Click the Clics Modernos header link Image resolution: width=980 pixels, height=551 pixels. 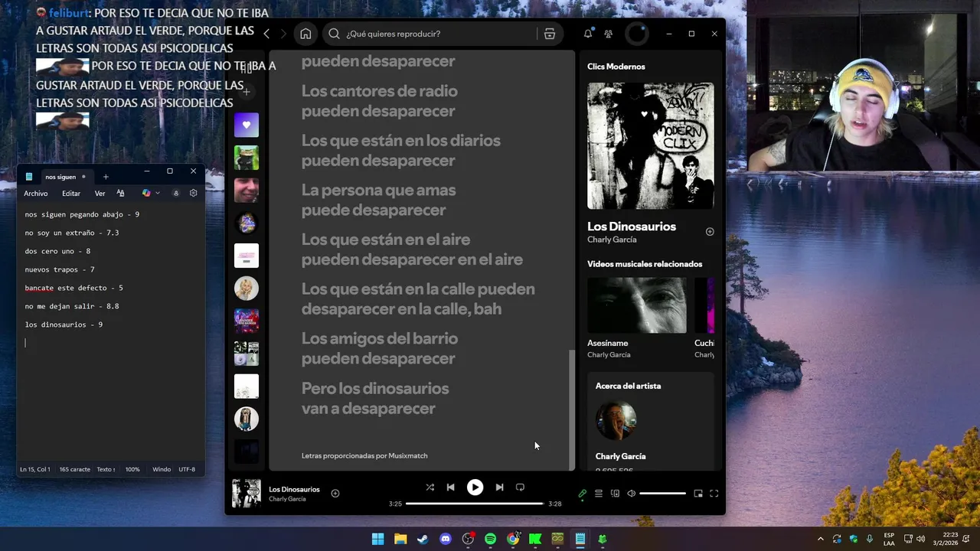click(616, 67)
